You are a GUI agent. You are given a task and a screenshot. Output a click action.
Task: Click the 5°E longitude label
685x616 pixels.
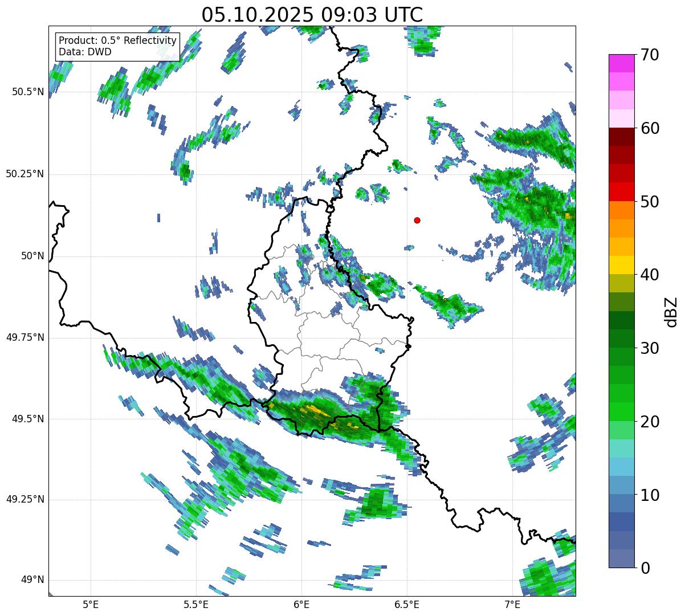pyautogui.click(x=91, y=604)
